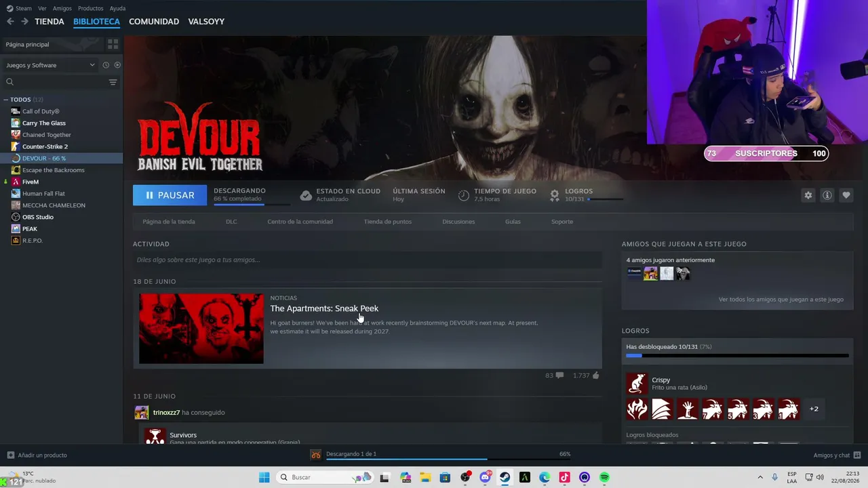Switch to the TIENDA tab
Screen dimensions: 868x488
click(x=50, y=22)
